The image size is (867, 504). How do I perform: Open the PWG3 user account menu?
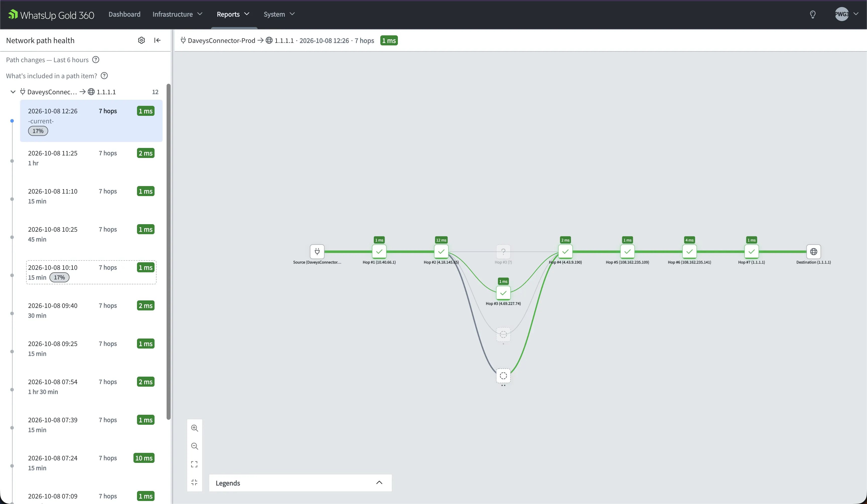846,14
